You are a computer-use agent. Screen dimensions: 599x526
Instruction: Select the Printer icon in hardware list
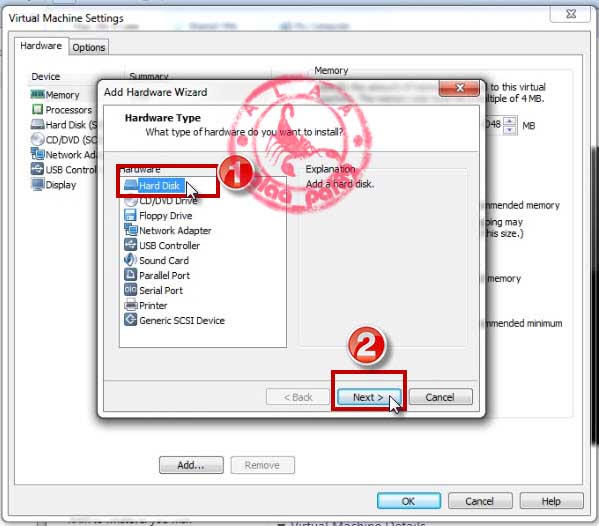coord(130,305)
